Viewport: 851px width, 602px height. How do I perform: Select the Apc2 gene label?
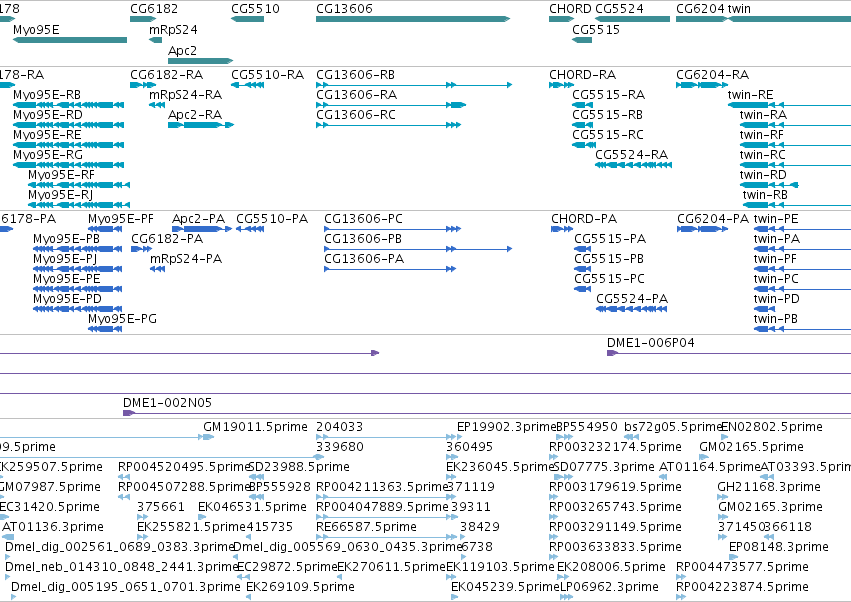pyautogui.click(x=182, y=51)
